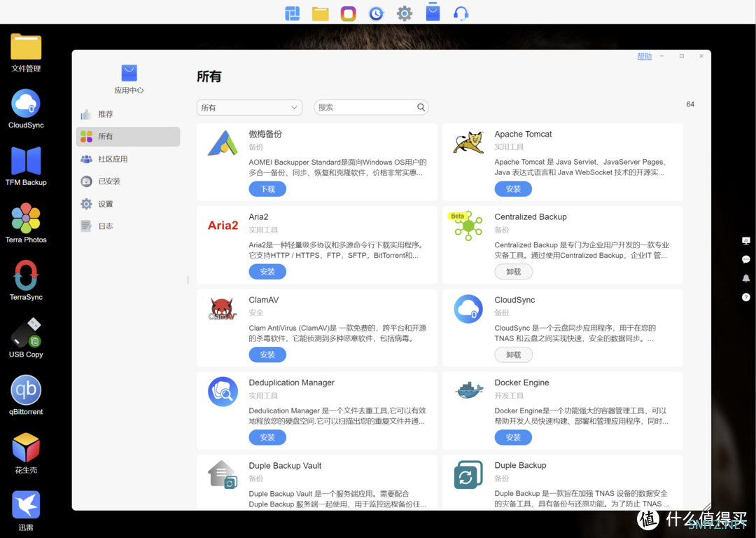756x538 pixels.
Task: Open 社区应用 in the sidebar
Action: pyautogui.click(x=128, y=159)
